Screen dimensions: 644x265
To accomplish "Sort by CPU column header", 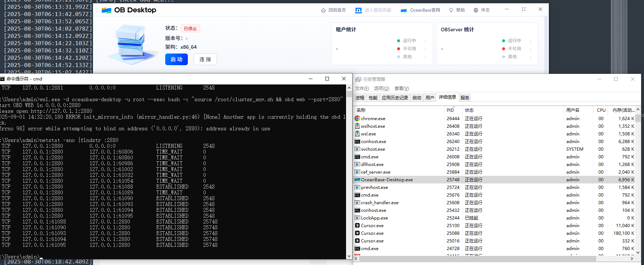I will tap(601, 110).
